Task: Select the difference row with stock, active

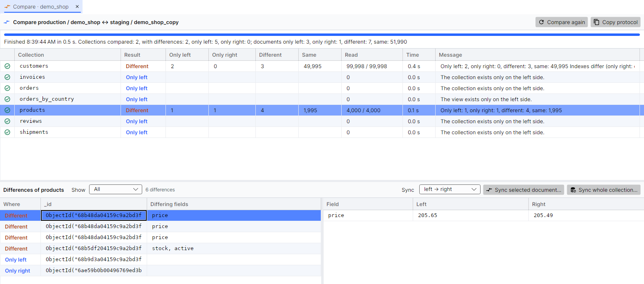Action: [161, 248]
